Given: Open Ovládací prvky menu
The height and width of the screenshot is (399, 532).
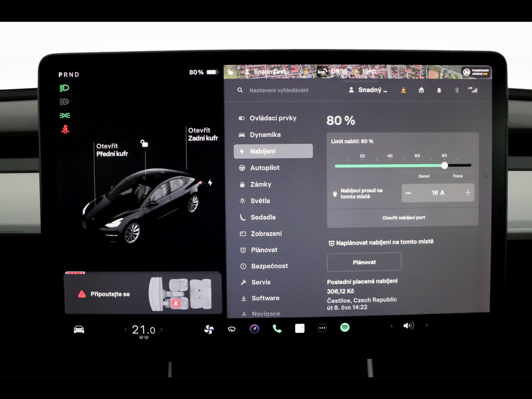Looking at the screenshot, I should (273, 118).
